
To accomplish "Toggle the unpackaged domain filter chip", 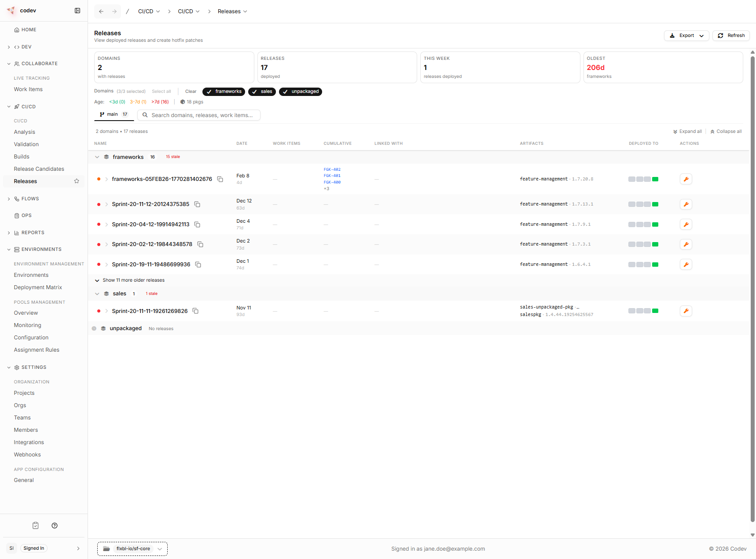I will (301, 92).
